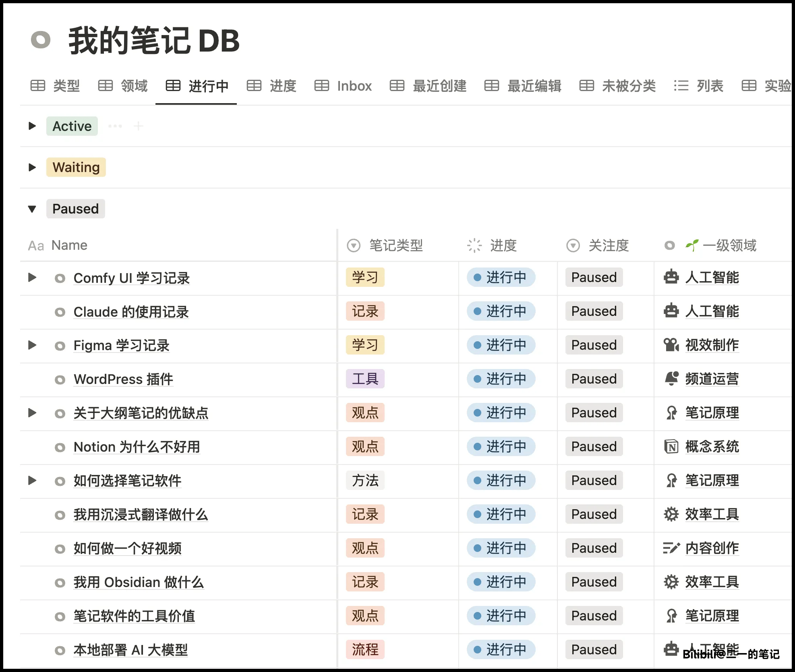Click the gear icon in 我用沉浸式翻译做什么 row
This screenshot has width=795, height=672.
[x=671, y=514]
